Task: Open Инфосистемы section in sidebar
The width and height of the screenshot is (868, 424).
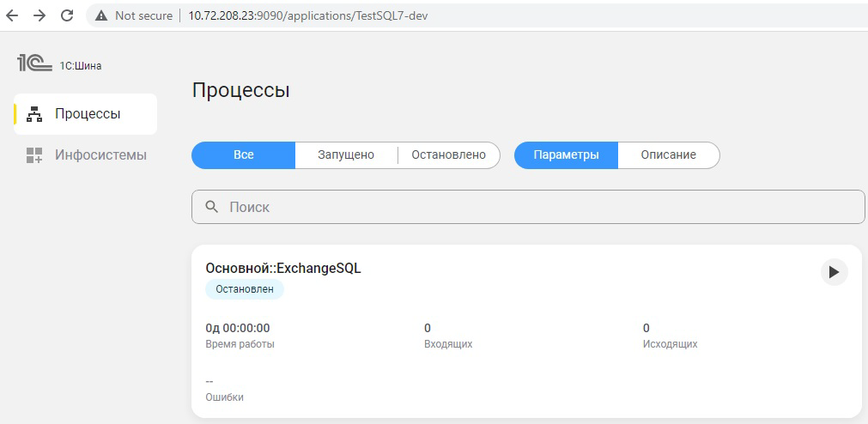Action: pyautogui.click(x=100, y=155)
